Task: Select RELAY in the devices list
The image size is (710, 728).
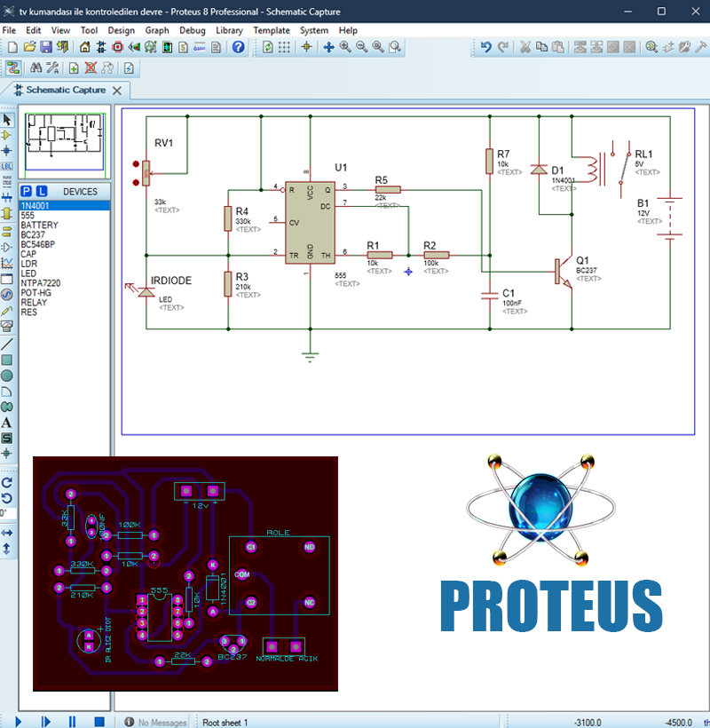Action: (x=34, y=303)
